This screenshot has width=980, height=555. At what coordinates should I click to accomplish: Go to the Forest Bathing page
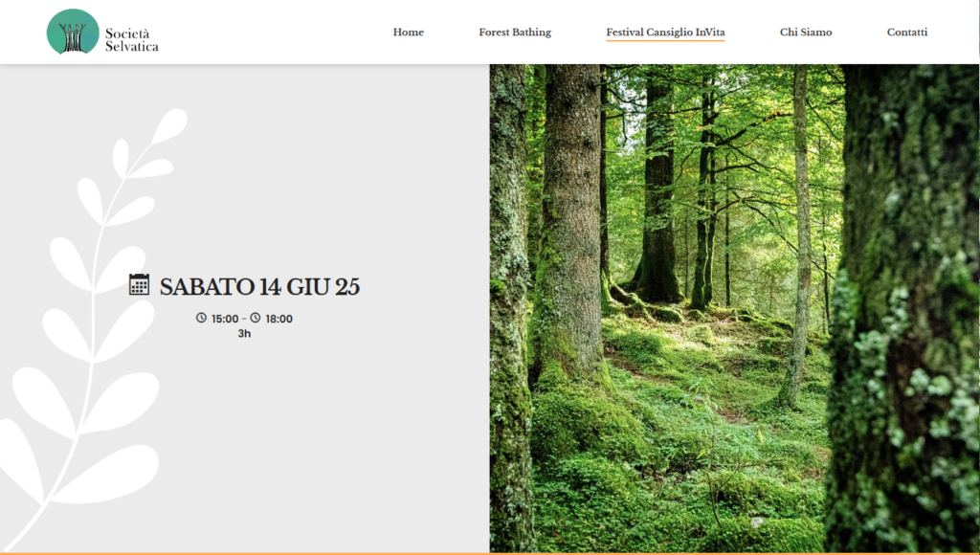(x=515, y=32)
